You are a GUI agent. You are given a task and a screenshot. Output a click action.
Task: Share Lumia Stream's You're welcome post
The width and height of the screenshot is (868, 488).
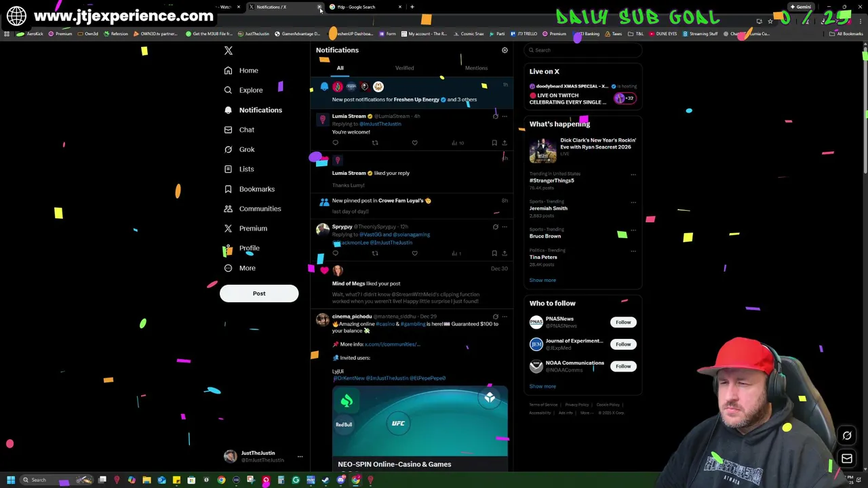point(504,143)
